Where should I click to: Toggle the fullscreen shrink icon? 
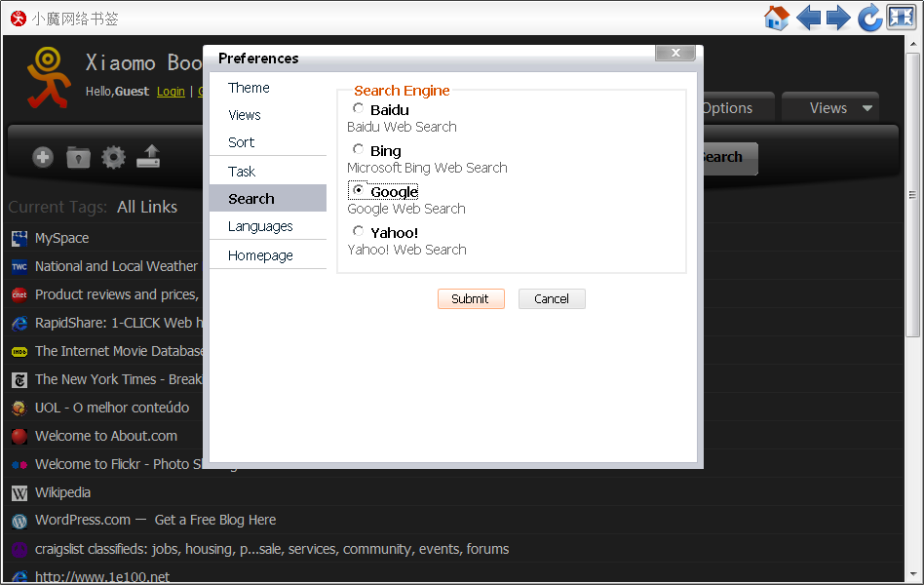coord(900,18)
